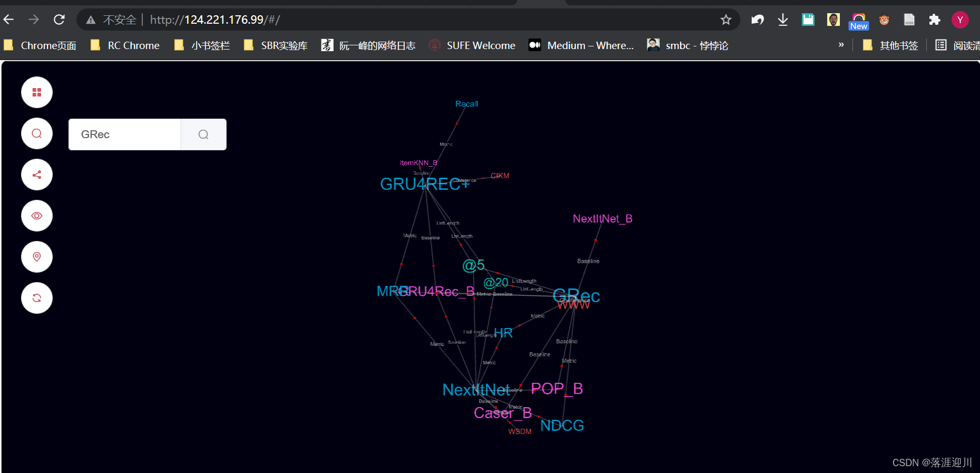
Task: Select the NextItNet_B graph node
Action: coord(603,219)
